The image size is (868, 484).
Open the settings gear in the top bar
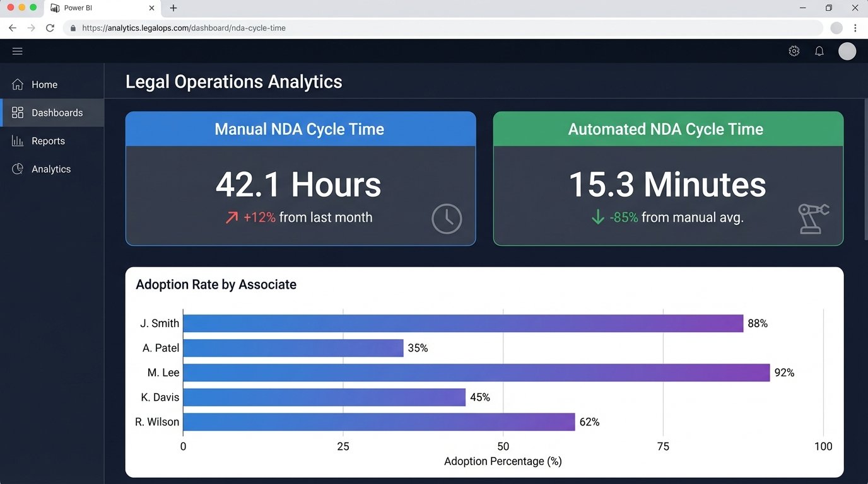coord(794,51)
